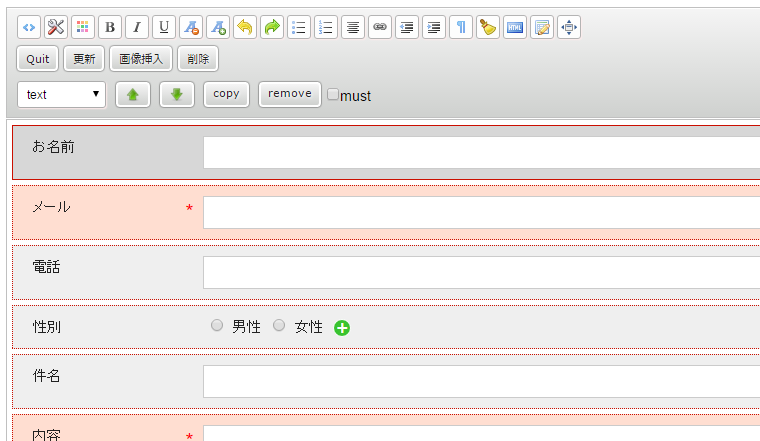Select the 男性 radio button
The width and height of the screenshot is (760, 441).
(x=217, y=326)
